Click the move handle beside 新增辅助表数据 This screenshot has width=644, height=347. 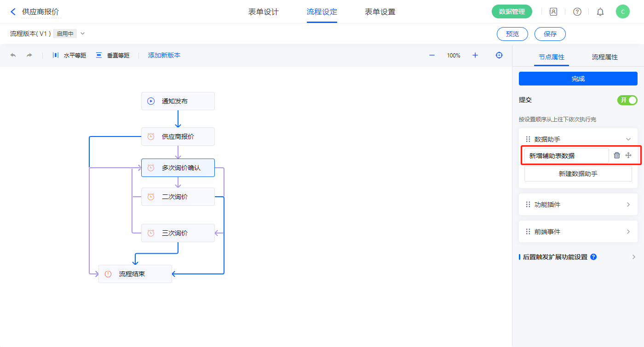628,155
